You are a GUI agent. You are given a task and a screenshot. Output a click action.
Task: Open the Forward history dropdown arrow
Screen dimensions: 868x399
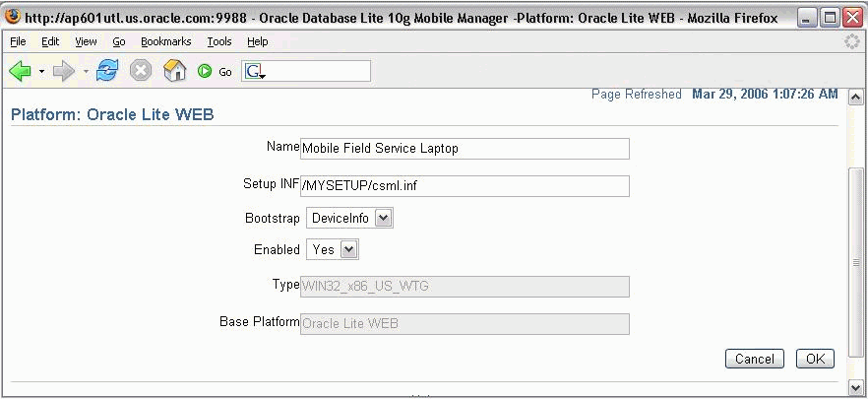coord(86,72)
